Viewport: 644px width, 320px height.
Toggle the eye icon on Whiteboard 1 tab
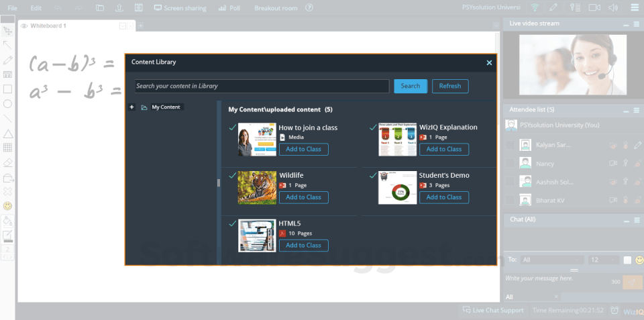[x=24, y=26]
